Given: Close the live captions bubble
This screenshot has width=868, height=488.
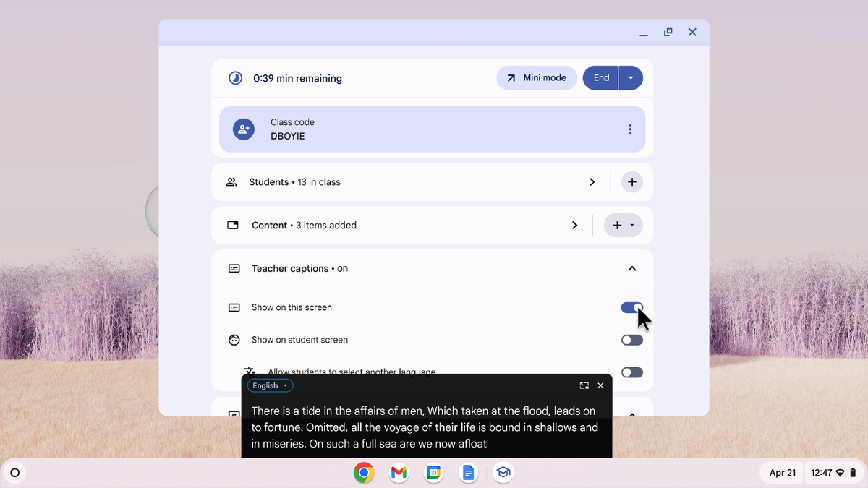Looking at the screenshot, I should tap(600, 385).
